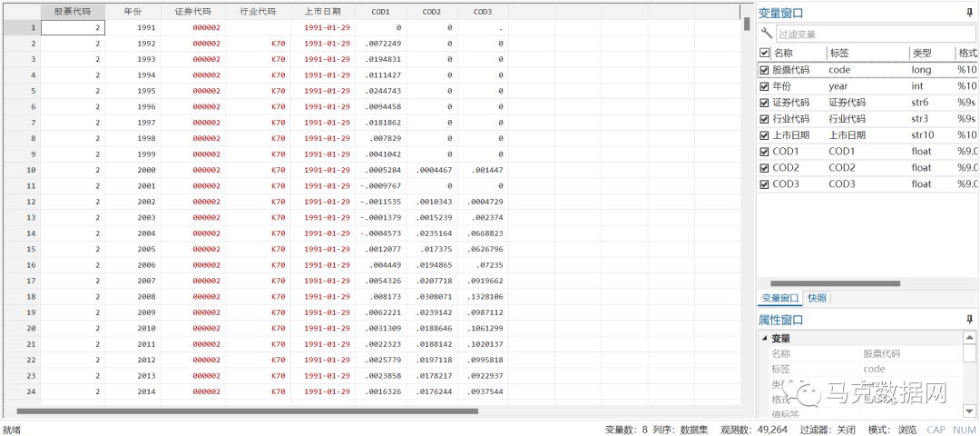Select row number 10 header
980x436 pixels.
[22, 170]
